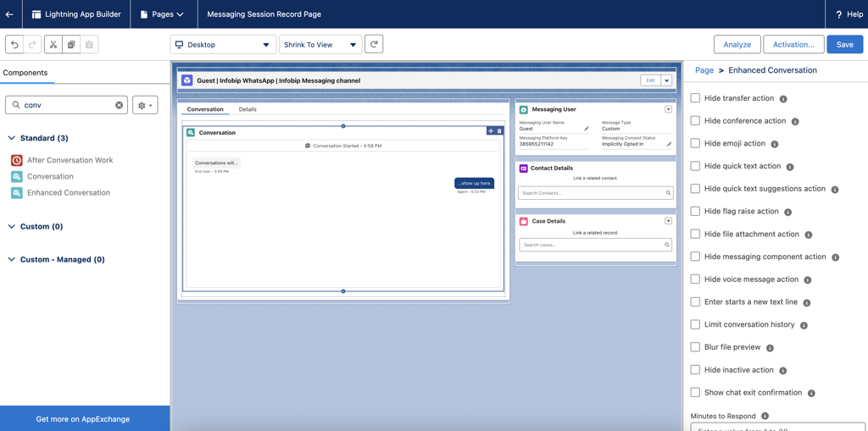Click the search icon in Search cases
868x431 pixels.
[x=667, y=245]
